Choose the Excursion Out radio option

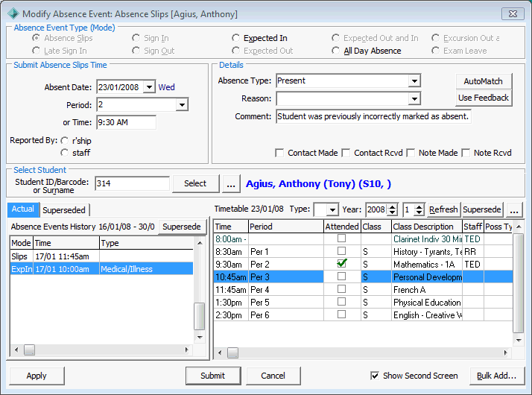click(x=435, y=38)
